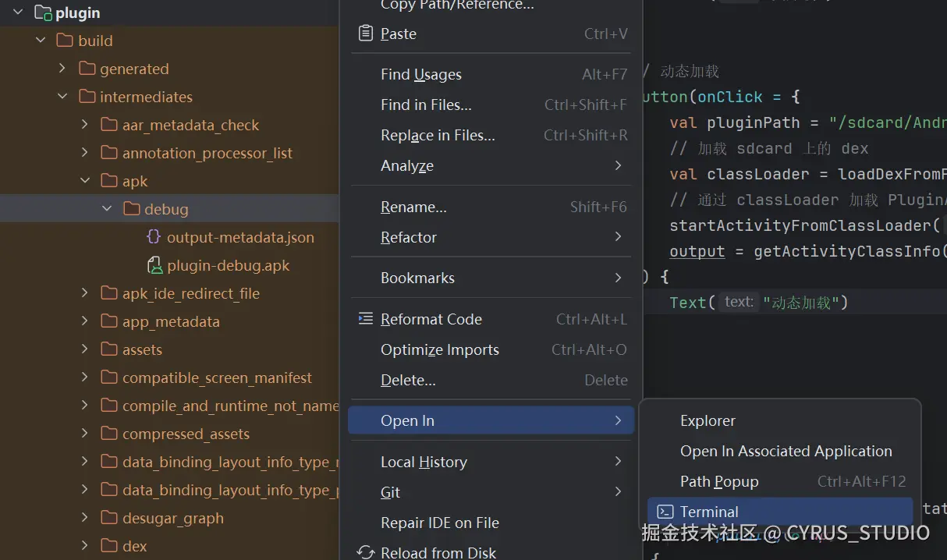947x560 pixels.
Task: Select output-metadata.json in the tree
Action: coord(240,237)
